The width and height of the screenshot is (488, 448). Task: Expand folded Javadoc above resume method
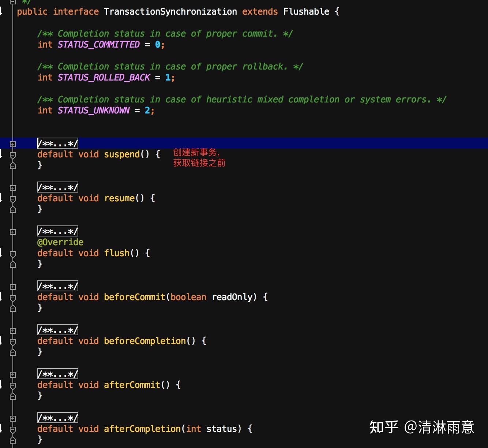coord(13,188)
